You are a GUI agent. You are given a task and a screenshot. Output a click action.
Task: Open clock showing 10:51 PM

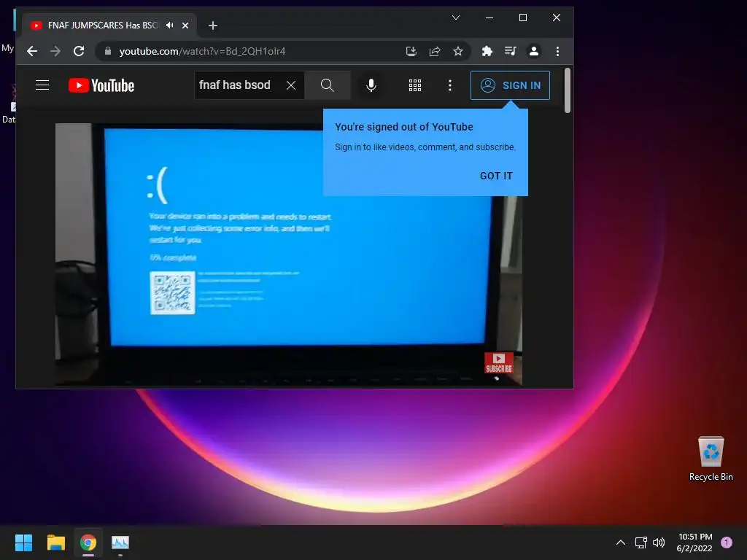tap(694, 542)
